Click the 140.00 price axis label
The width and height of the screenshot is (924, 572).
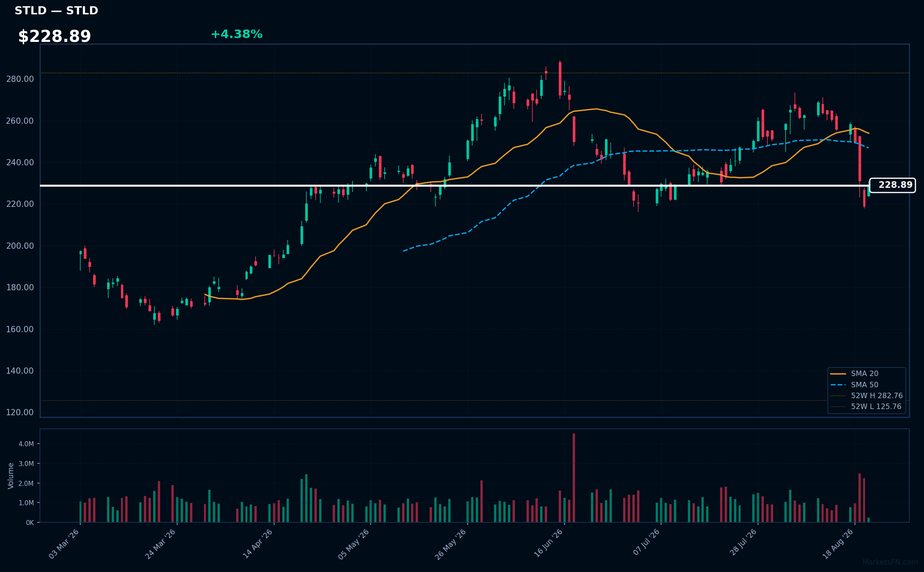click(20, 371)
